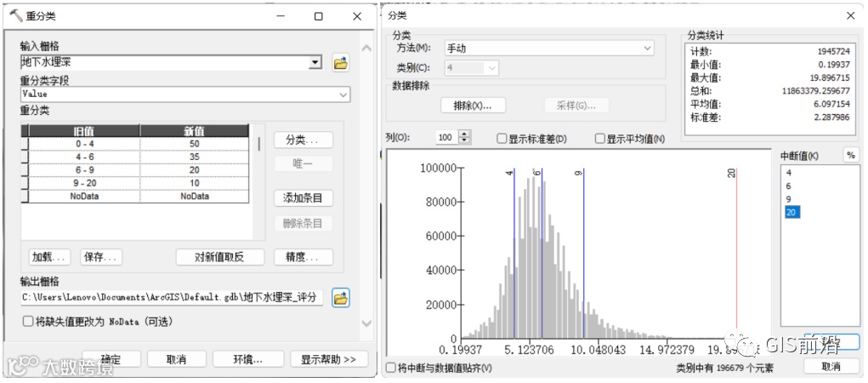The width and height of the screenshot is (868, 383).
Task: Select break value 9 in list
Action: click(x=789, y=198)
